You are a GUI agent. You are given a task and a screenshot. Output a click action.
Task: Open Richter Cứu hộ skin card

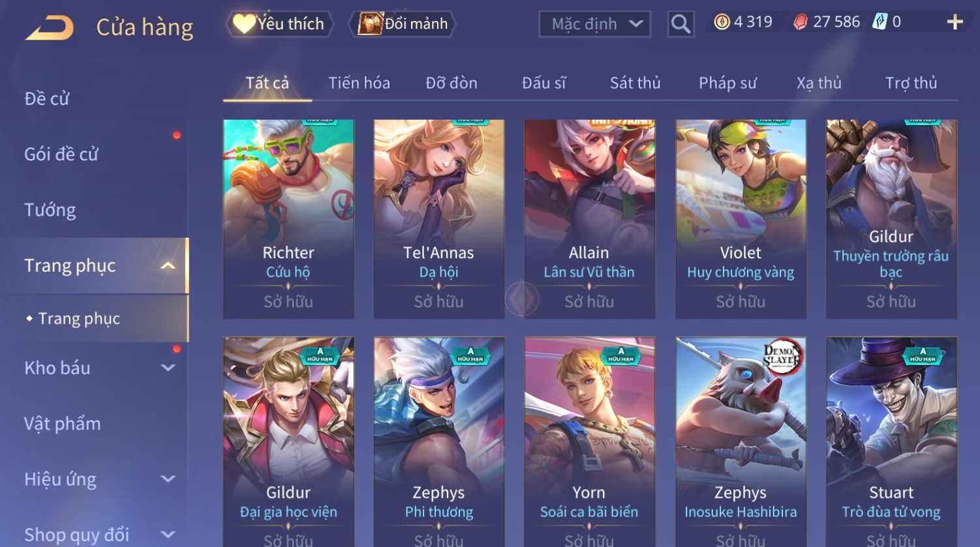coord(288,218)
